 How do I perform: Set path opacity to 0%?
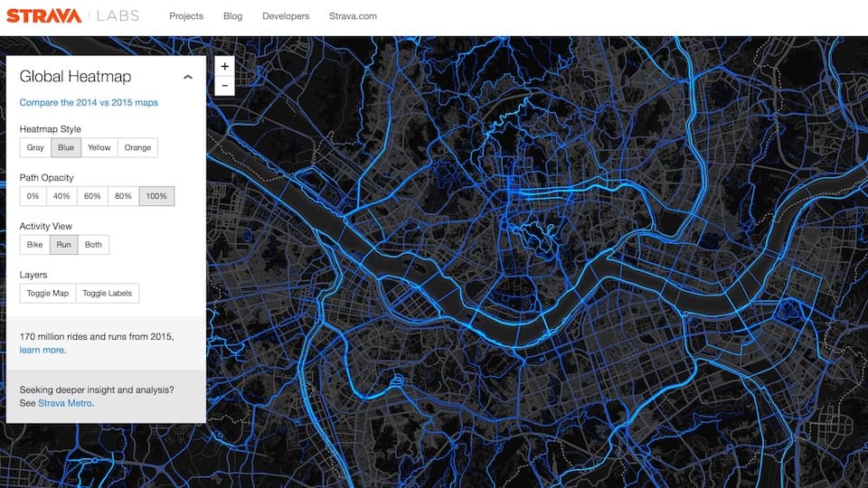[x=33, y=196]
